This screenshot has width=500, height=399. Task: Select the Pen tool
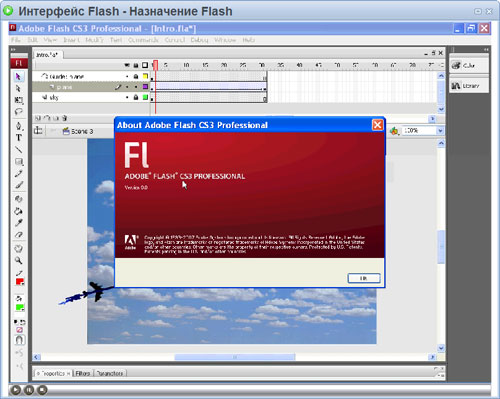18,126
